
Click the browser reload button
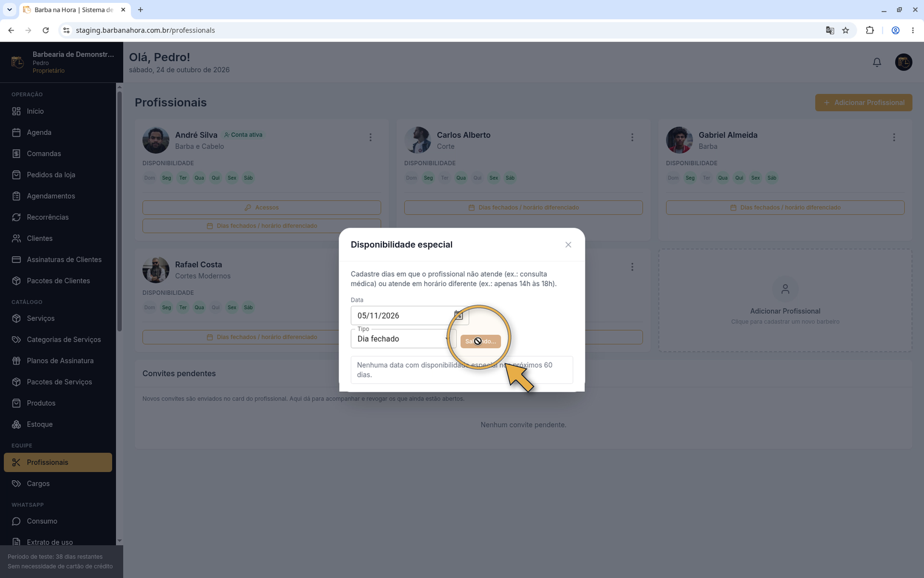pos(46,30)
